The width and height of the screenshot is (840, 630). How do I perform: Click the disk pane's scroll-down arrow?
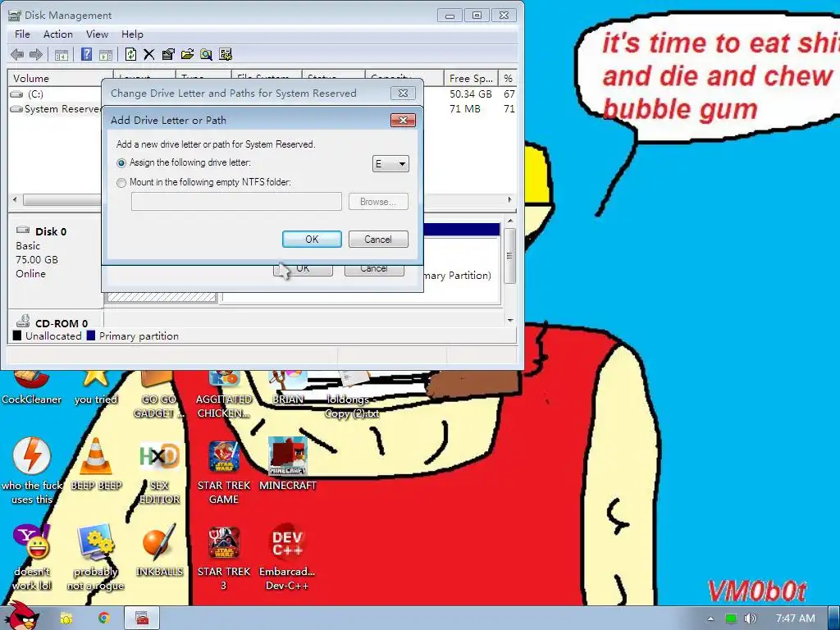tap(510, 321)
